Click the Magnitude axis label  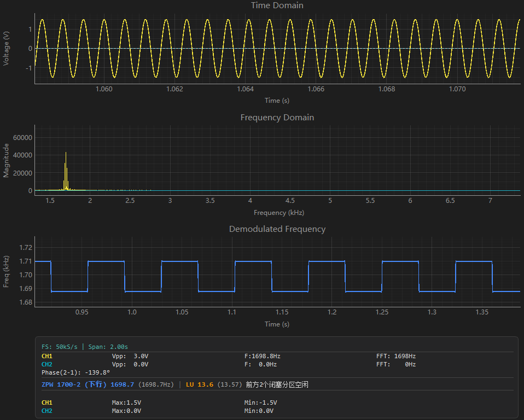tap(6, 160)
